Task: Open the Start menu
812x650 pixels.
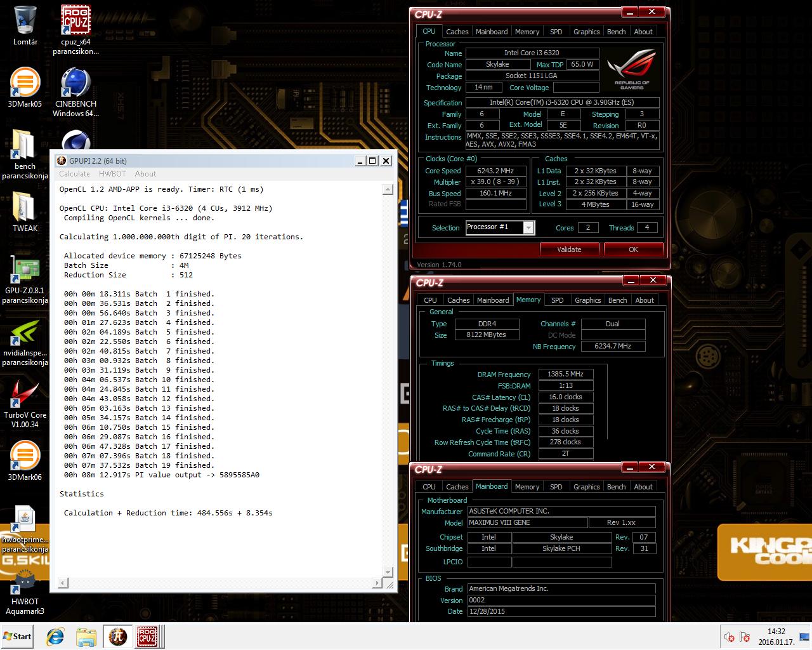Action: (17, 637)
